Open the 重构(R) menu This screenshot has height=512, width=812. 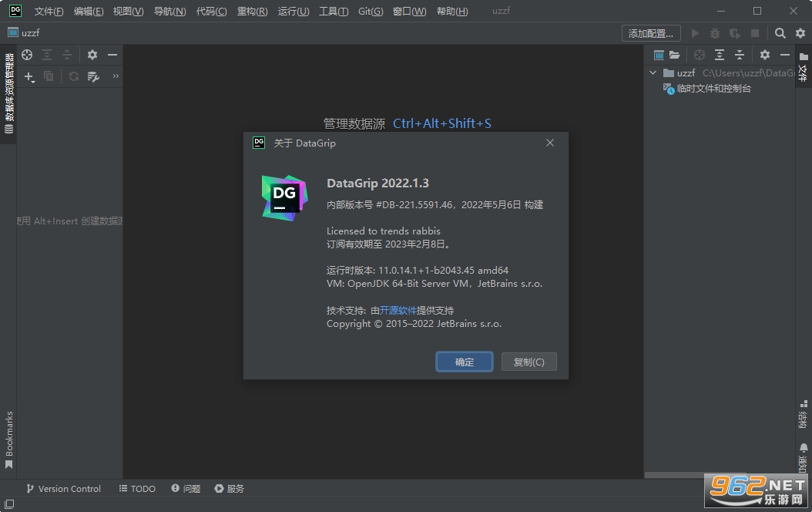[252, 11]
